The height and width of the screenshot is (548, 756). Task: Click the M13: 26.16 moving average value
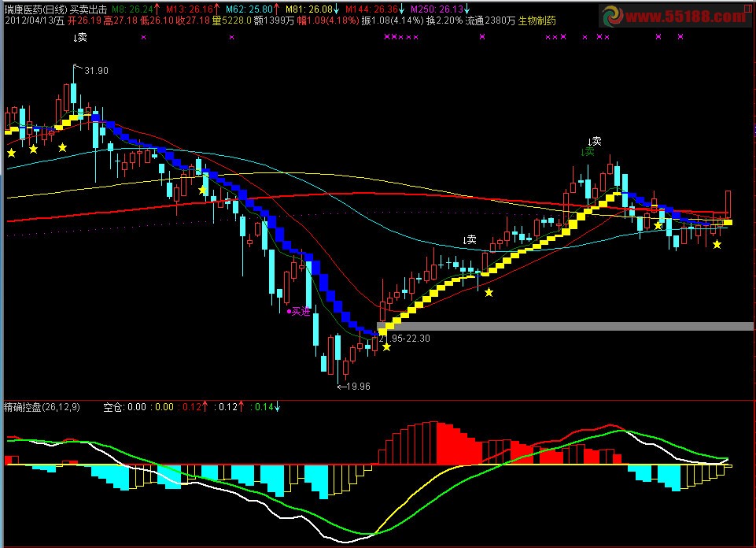(189, 9)
